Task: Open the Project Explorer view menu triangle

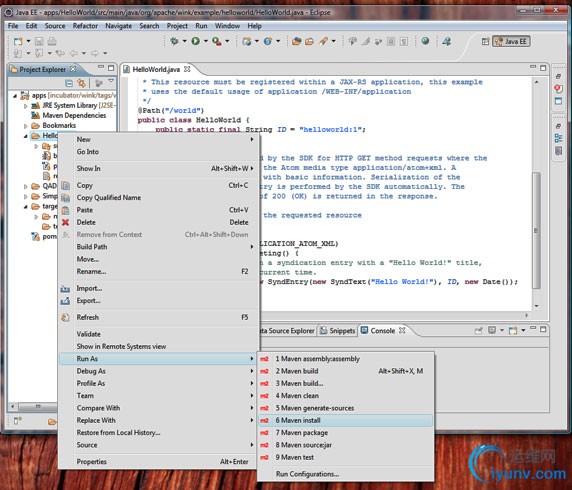Action: pos(111,81)
